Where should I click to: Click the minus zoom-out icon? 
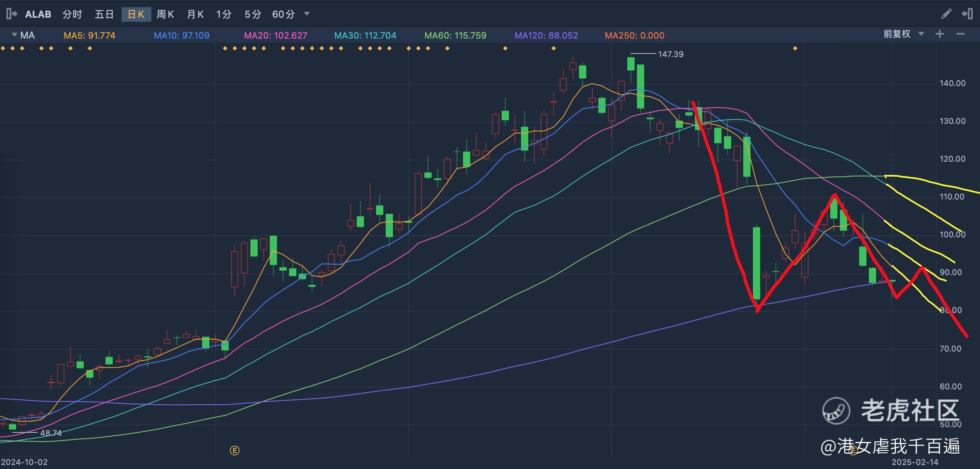(x=961, y=34)
